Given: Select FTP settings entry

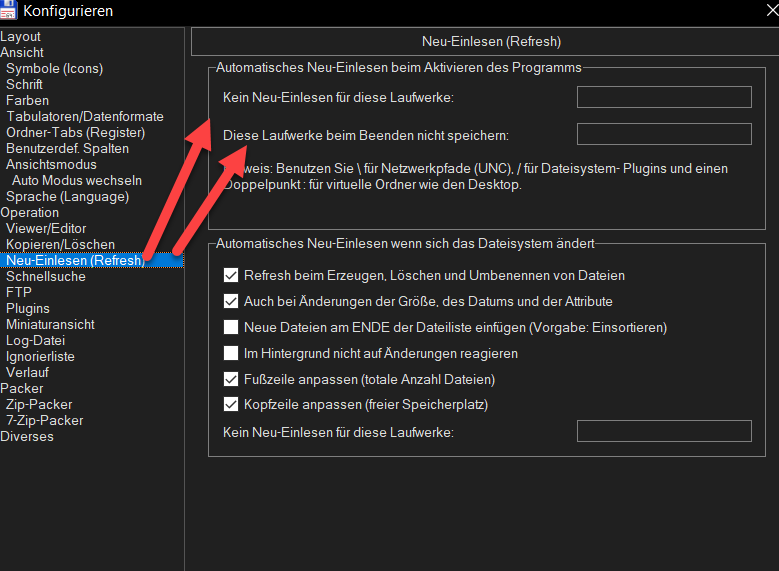Looking at the screenshot, I should (x=19, y=292).
